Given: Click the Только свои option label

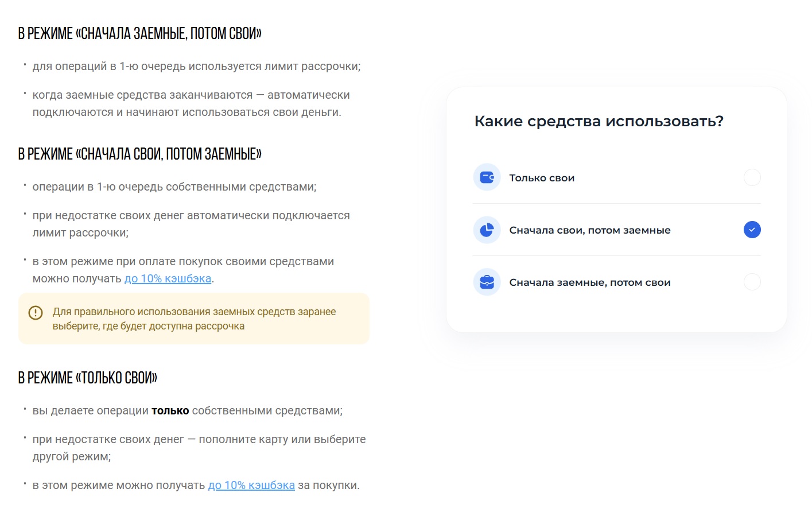Looking at the screenshot, I should [x=542, y=178].
